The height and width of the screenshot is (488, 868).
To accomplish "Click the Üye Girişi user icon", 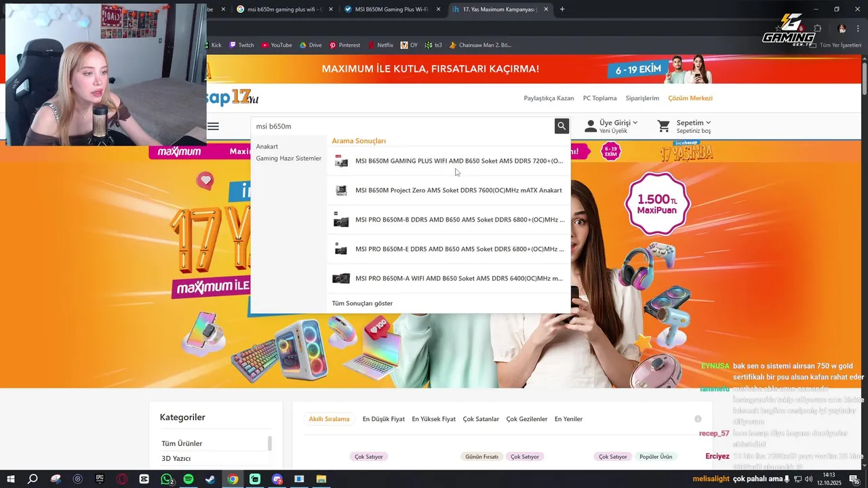I will click(x=591, y=126).
